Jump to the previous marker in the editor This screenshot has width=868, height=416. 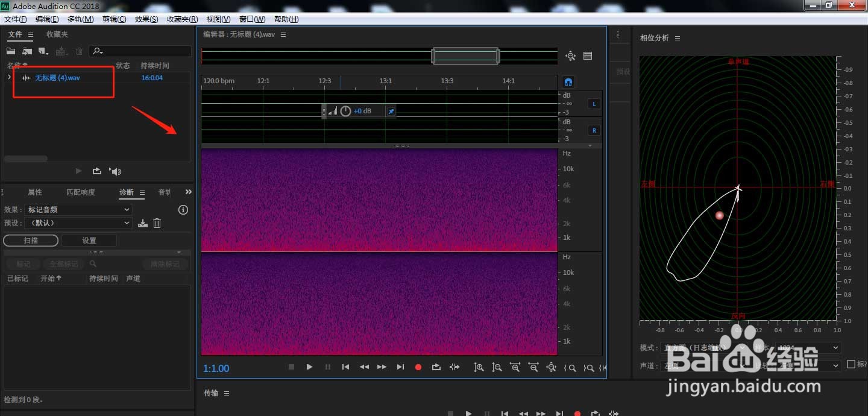tap(345, 367)
